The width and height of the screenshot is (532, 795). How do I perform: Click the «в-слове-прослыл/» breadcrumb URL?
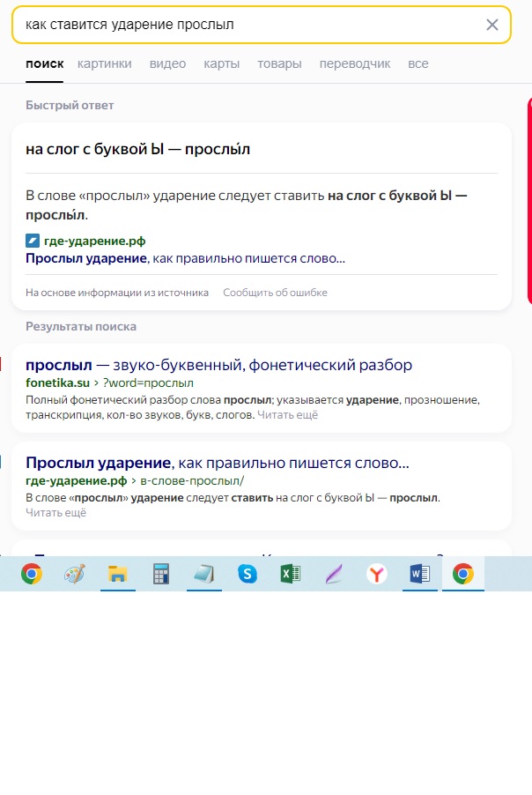[192, 480]
